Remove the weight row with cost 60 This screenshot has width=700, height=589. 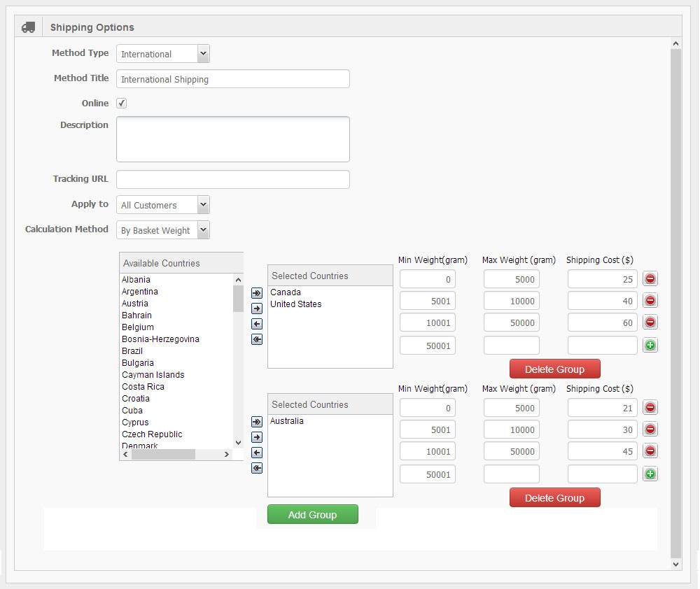[x=650, y=322]
